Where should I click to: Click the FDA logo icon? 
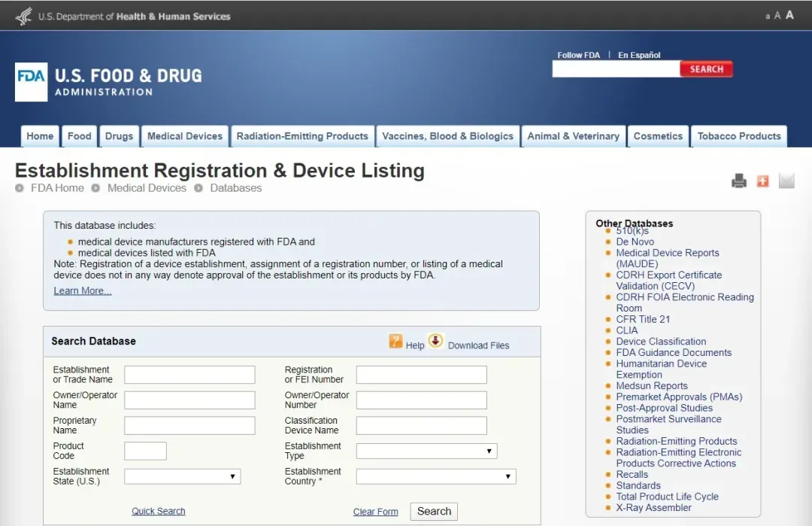point(31,82)
